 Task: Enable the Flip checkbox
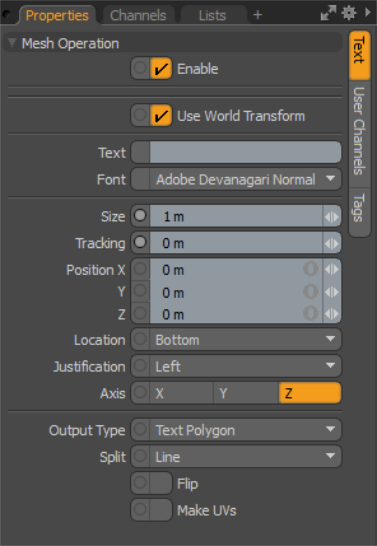[161, 483]
